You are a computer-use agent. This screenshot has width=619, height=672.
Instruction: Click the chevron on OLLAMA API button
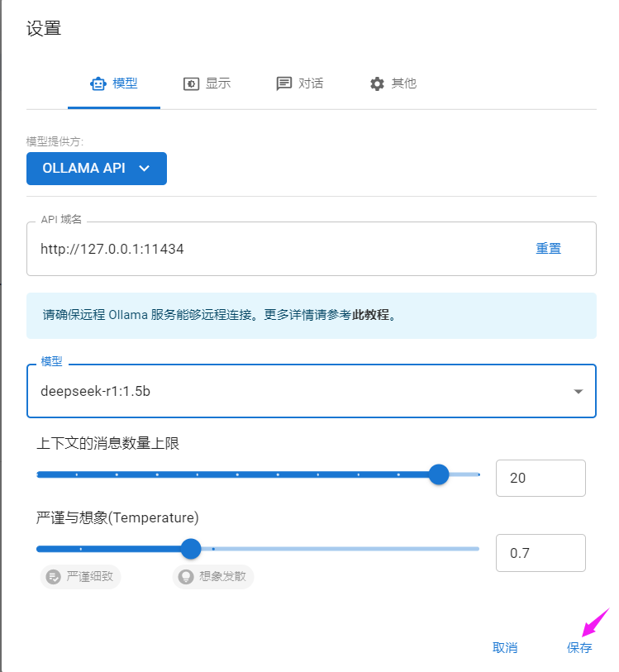(145, 169)
